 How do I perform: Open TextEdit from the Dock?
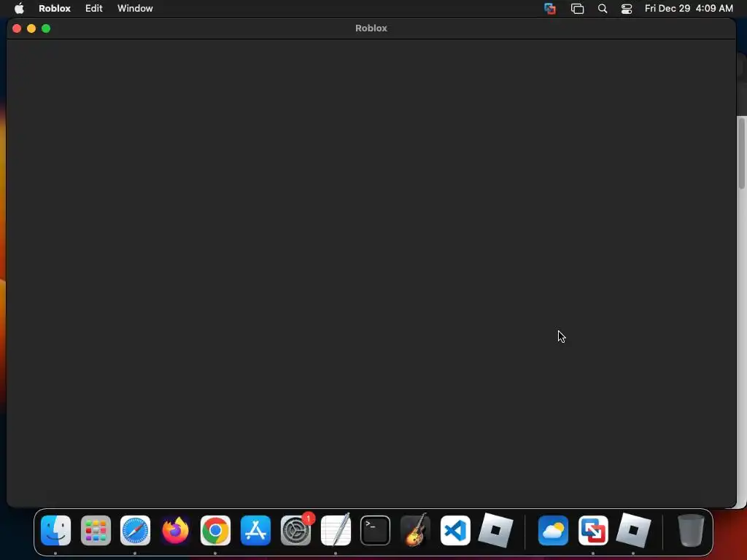tap(336, 530)
